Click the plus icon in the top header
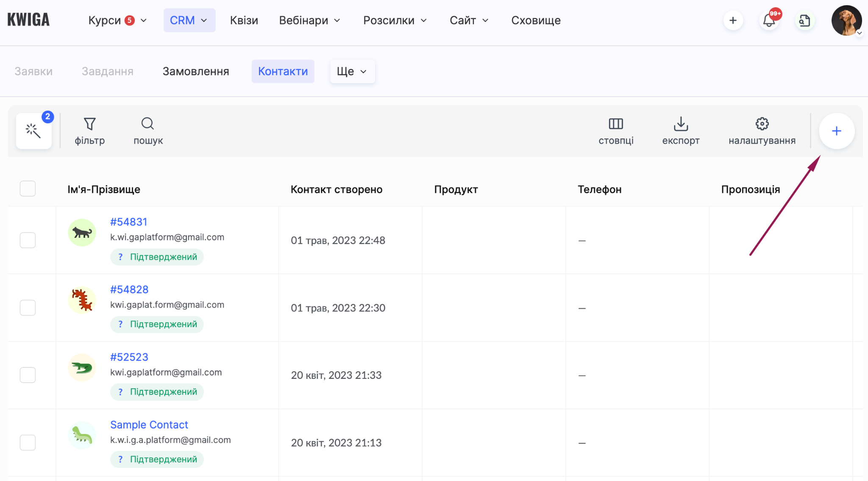868x481 pixels. coord(733,20)
